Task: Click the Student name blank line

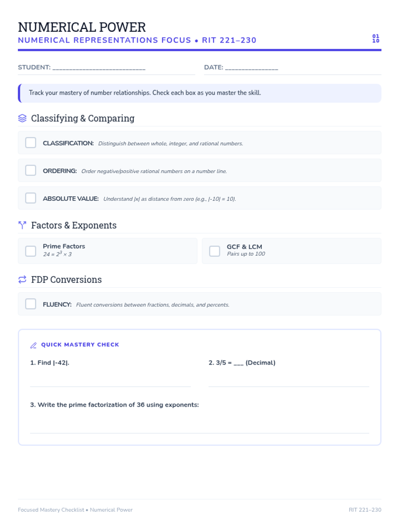Action: click(99, 68)
